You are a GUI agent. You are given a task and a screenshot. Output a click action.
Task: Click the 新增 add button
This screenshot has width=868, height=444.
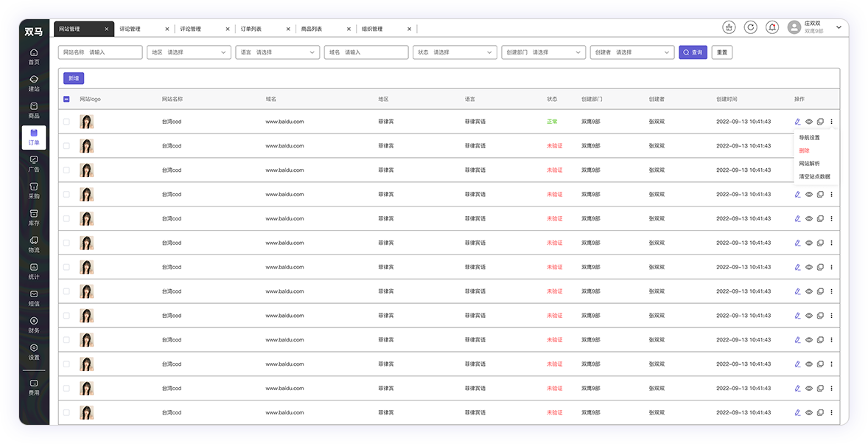click(74, 78)
